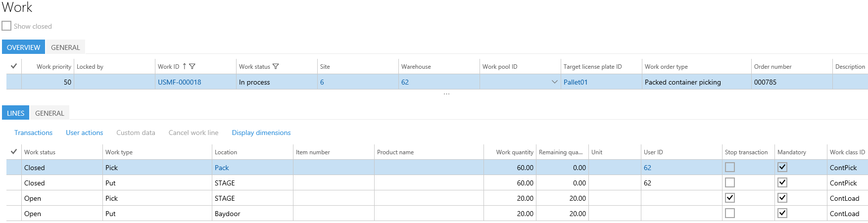Toggle Stop transaction for the Open Pick line

[x=729, y=198]
